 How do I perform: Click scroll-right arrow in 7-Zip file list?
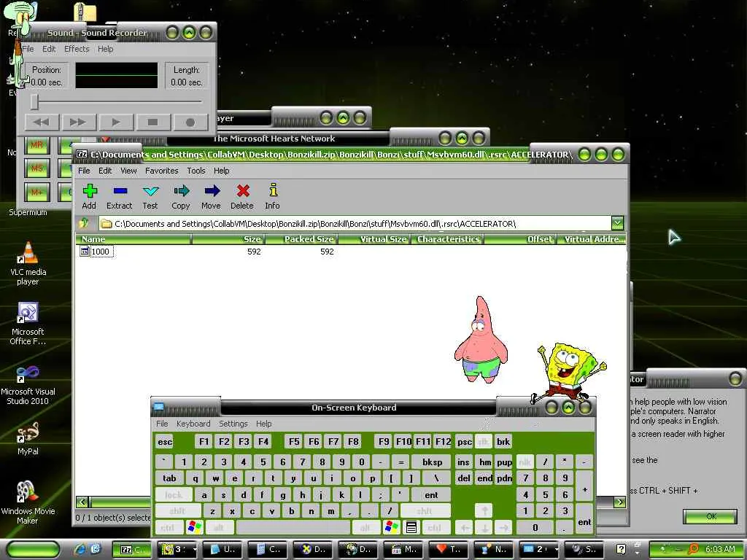pyautogui.click(x=619, y=502)
